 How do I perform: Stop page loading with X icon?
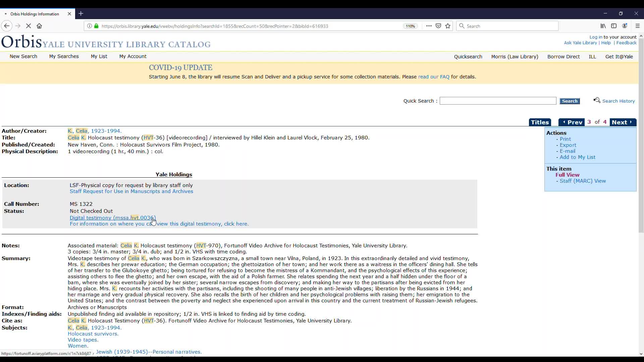click(29, 26)
